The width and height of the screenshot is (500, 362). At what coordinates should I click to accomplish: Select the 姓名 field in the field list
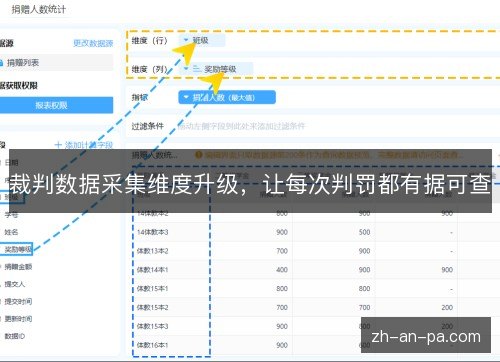point(11,232)
